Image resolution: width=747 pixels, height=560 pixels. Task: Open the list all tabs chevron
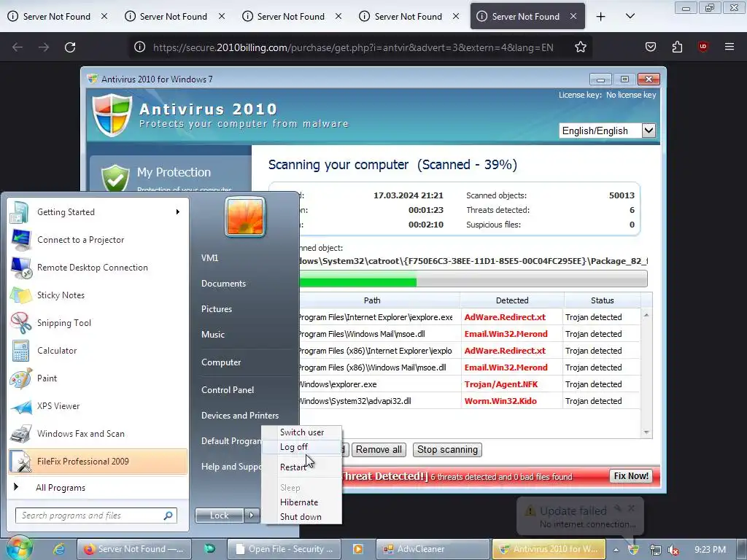click(x=630, y=16)
